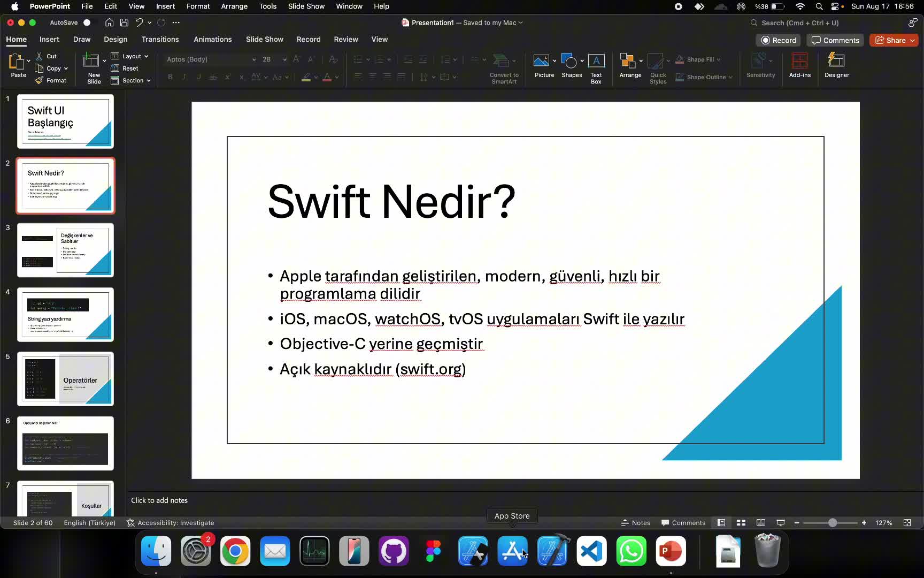924x578 pixels.
Task: Start Slide Show from status bar
Action: (781, 523)
